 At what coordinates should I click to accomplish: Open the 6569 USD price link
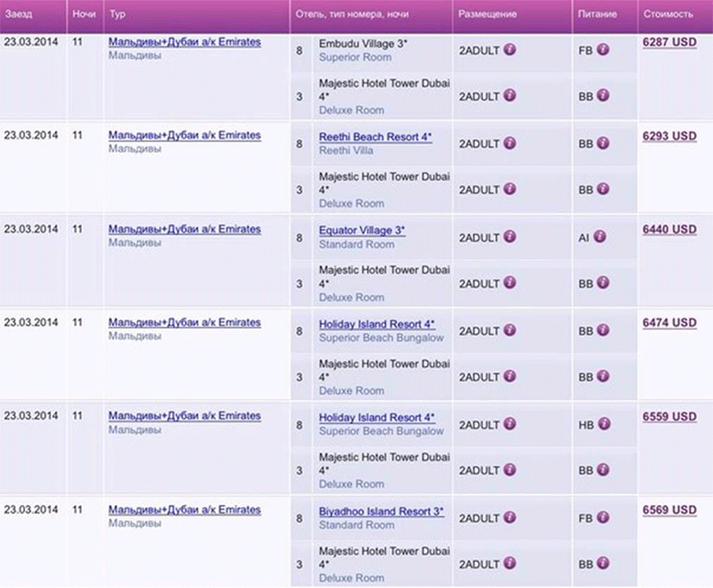669,510
